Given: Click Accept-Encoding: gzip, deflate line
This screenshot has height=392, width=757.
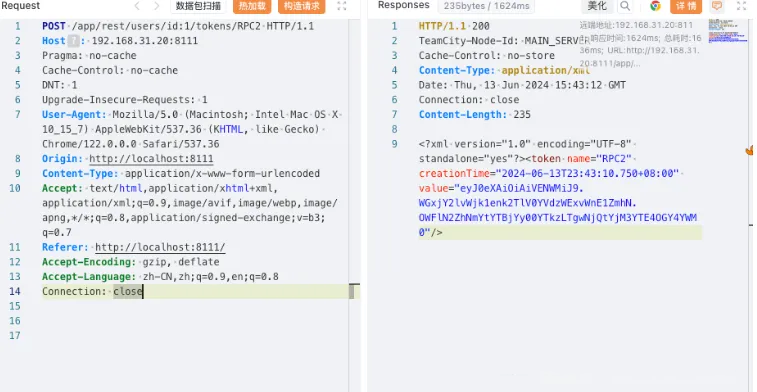Looking at the screenshot, I should 131,262.
